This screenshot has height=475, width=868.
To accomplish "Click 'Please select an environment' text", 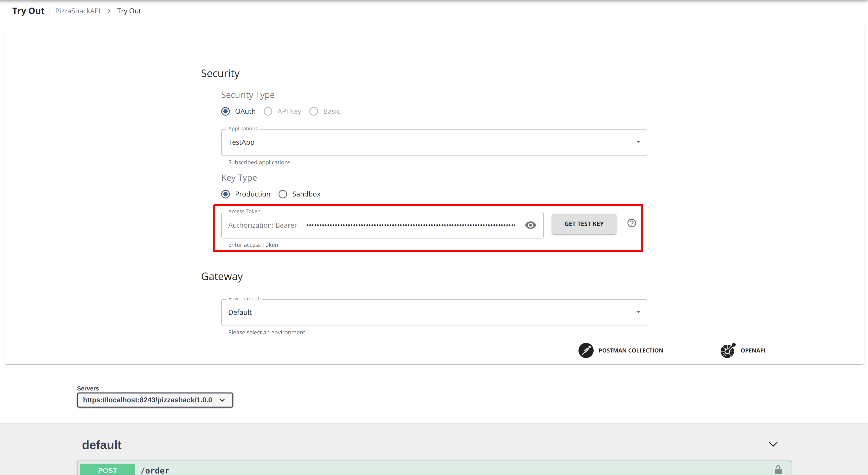I will 267,332.
